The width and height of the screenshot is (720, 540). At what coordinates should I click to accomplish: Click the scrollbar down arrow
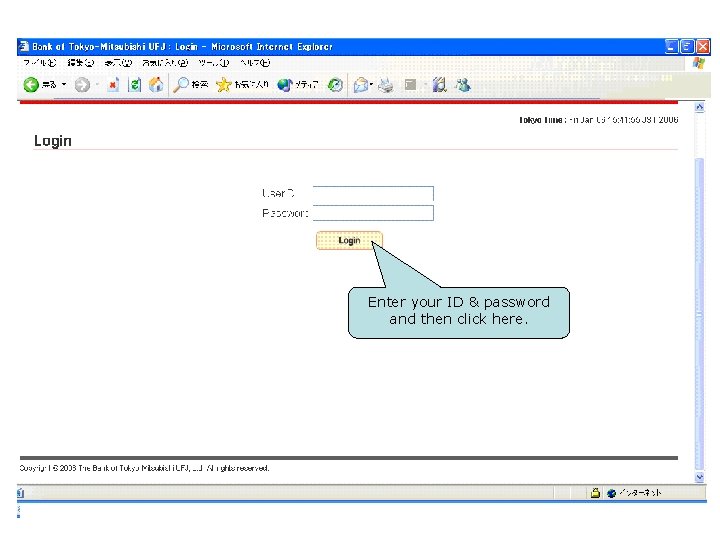coord(699,477)
